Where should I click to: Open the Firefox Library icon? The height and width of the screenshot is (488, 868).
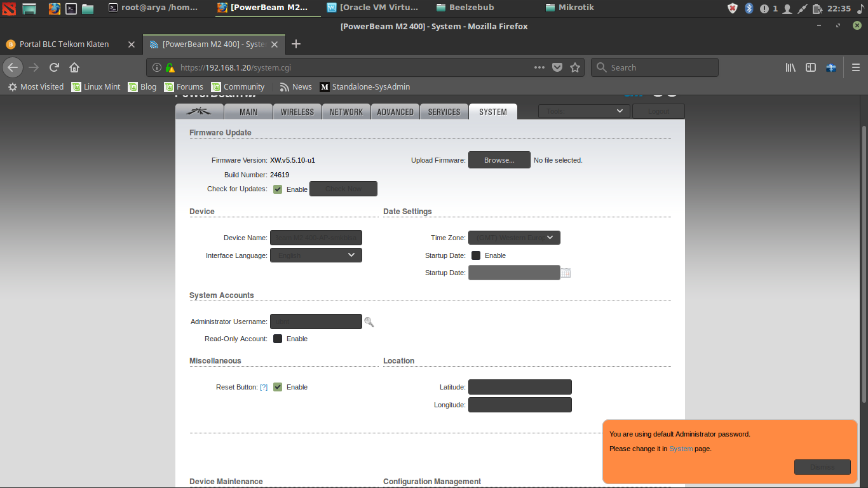click(x=790, y=67)
